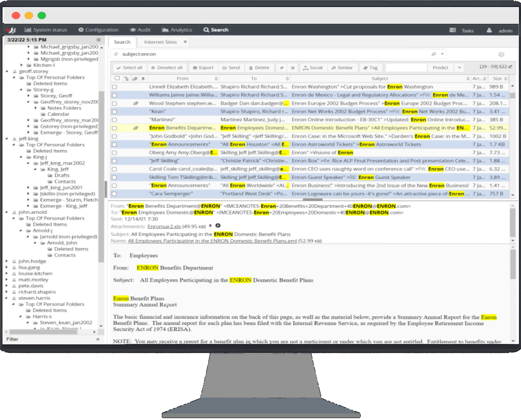Download Enronsar2.xls with arrow icon
This screenshot has height=420, width=521.
[x=210, y=226]
